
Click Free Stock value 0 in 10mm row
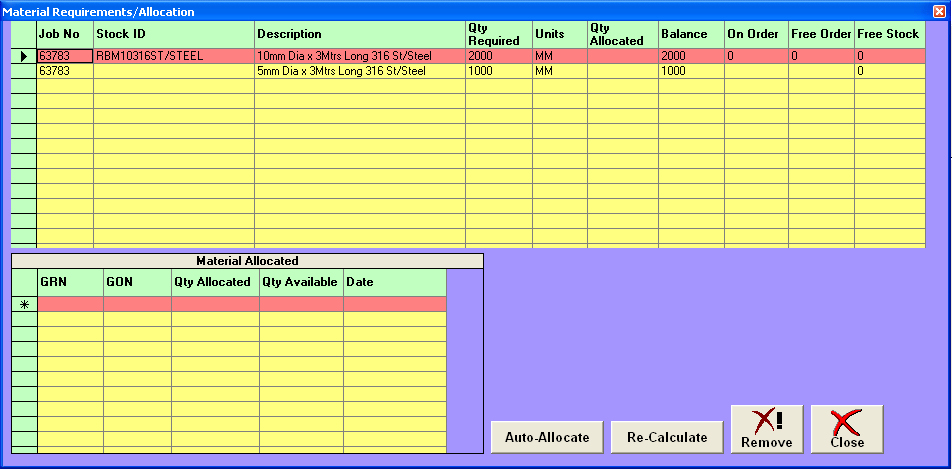890,56
